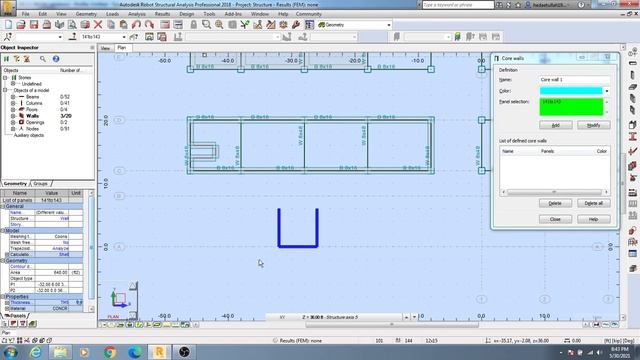Open the Add-Ins menu
The height and width of the screenshot is (360, 640).
[x=233, y=14]
